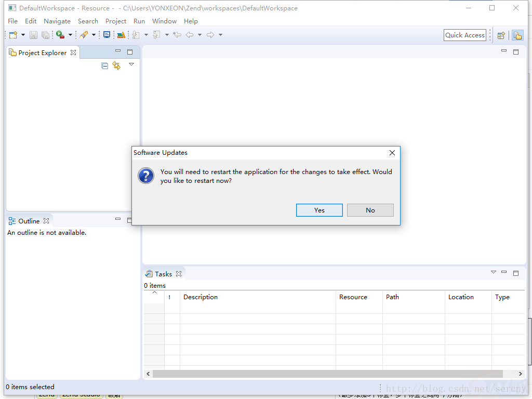
Task: Click the Run External Tools icon
Action: click(60, 35)
